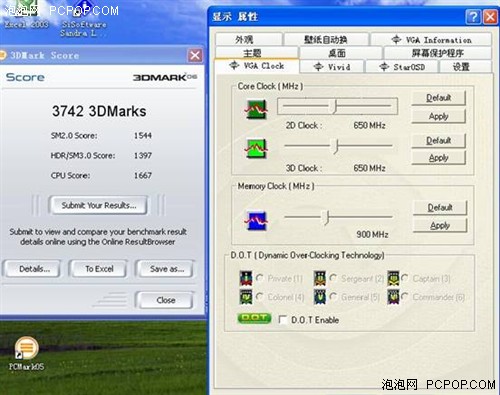Click the 2D core clock graph icon

click(x=256, y=109)
